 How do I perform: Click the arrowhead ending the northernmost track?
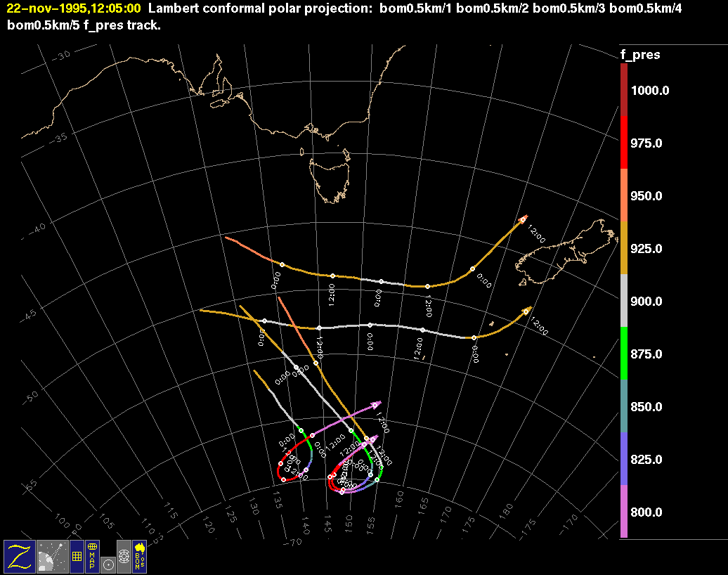pyautogui.click(x=523, y=219)
